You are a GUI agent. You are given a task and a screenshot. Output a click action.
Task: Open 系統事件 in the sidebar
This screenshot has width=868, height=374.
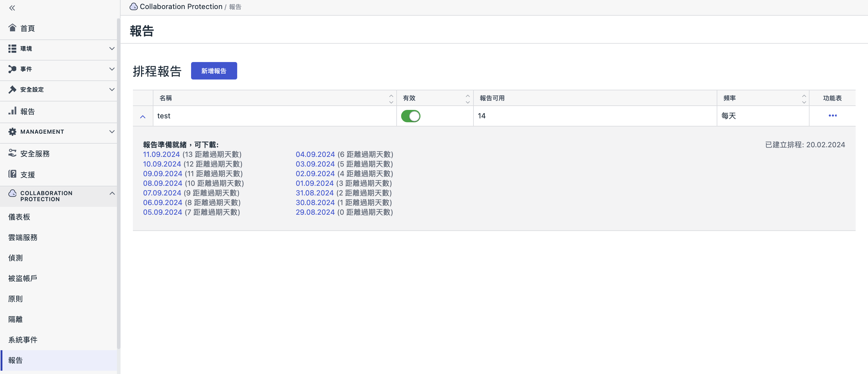click(58, 340)
